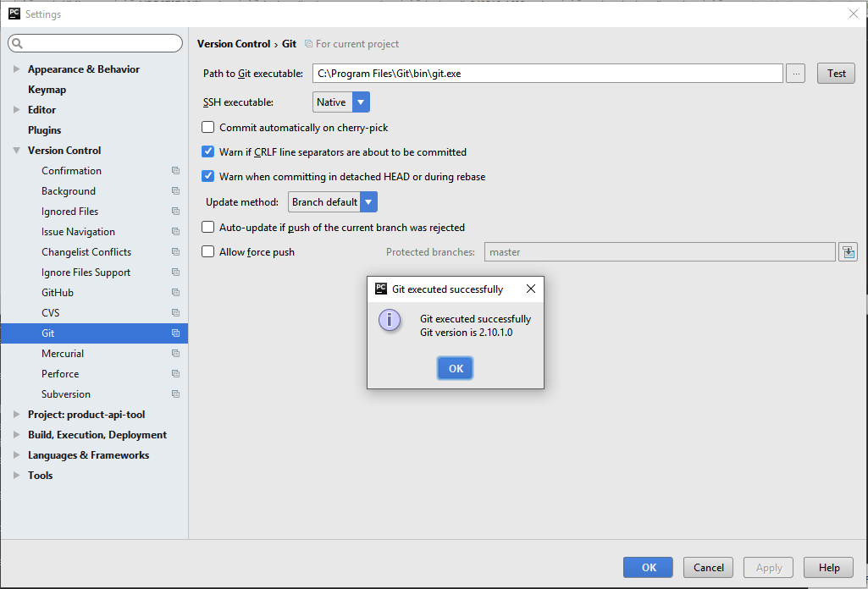
Task: Click the icon before 'For current project'
Action: 309,44
